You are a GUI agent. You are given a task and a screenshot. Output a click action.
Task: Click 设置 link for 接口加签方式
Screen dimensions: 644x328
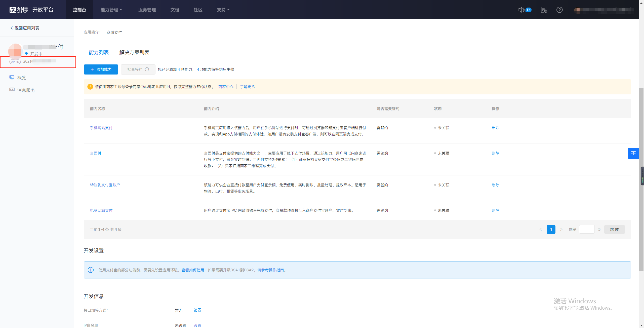coord(197,310)
